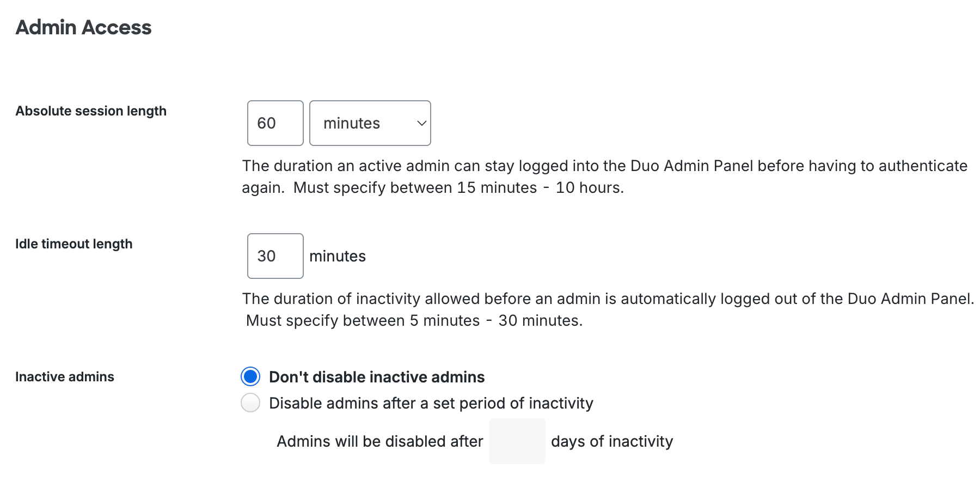The image size is (980, 487).
Task: Click the "Absolute session length" setting label
Action: click(x=91, y=111)
